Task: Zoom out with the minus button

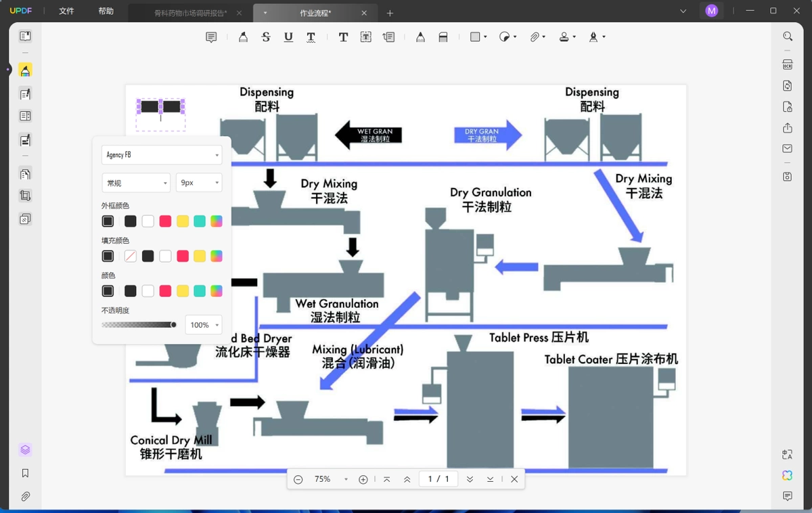Action: pos(298,479)
